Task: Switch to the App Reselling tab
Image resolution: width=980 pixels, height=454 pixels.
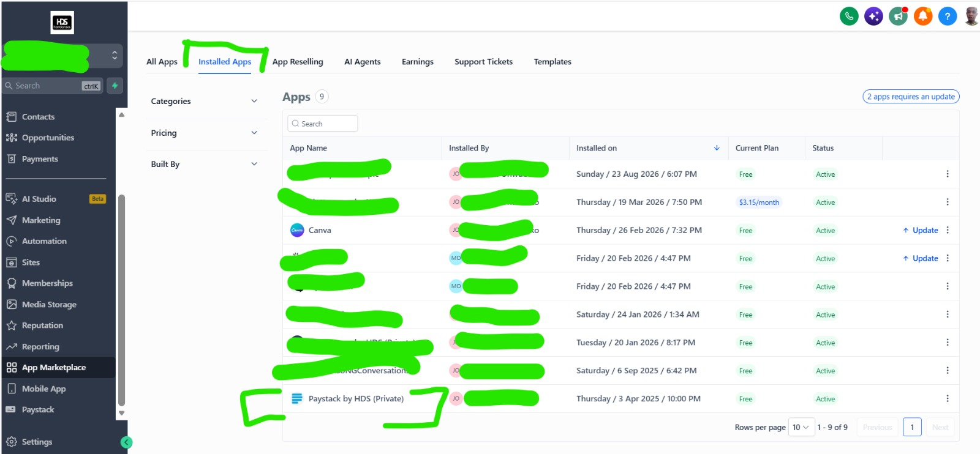Action: point(298,62)
